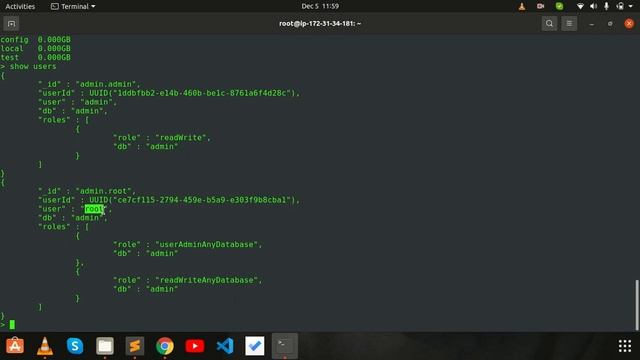Click the "userAdminAnyDatabase" role text
The width and height of the screenshot is (640, 360).
click(207, 244)
